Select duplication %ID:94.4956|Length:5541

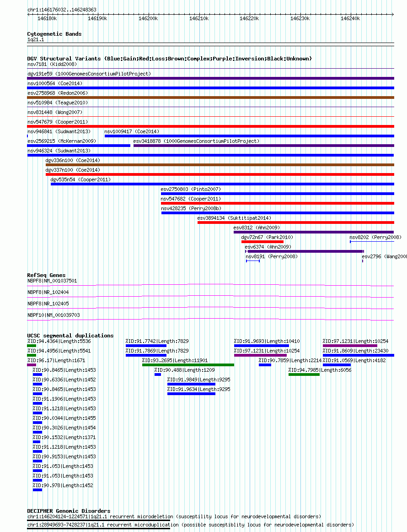[59, 351]
